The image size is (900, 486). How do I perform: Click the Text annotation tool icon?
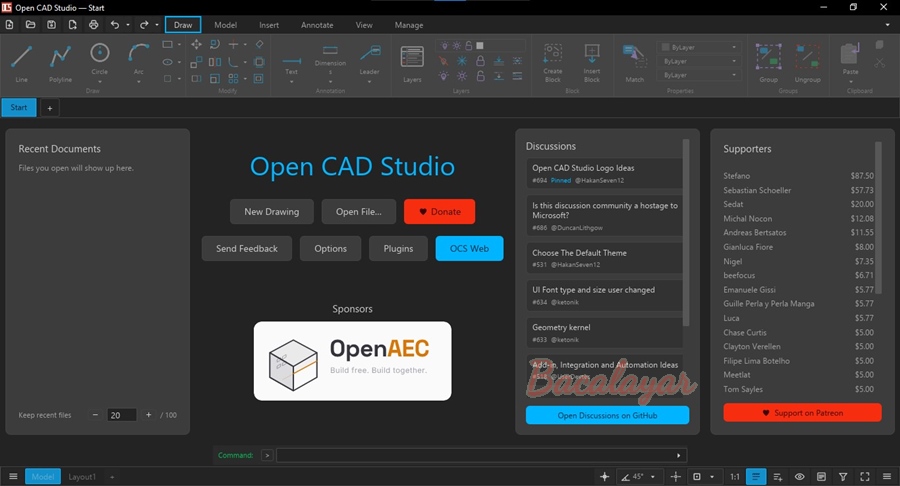[292, 61]
